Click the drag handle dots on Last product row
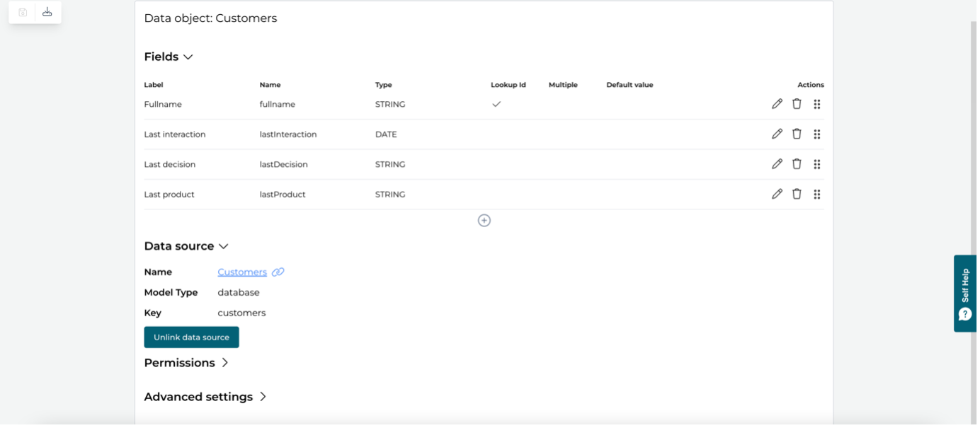Viewport: 980px width, 428px height. (816, 194)
